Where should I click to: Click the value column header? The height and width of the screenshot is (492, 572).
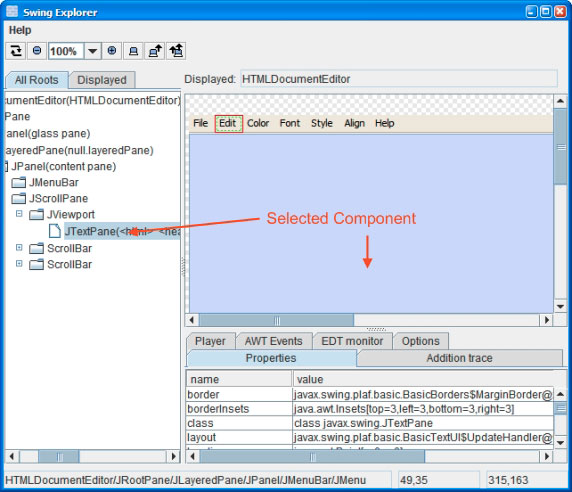tap(423, 379)
